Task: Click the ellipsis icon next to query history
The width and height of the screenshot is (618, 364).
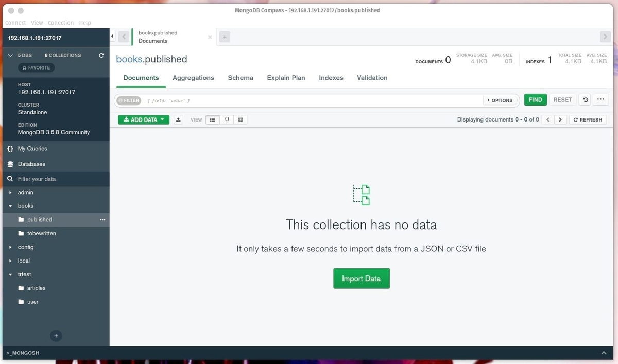Action: (x=600, y=99)
